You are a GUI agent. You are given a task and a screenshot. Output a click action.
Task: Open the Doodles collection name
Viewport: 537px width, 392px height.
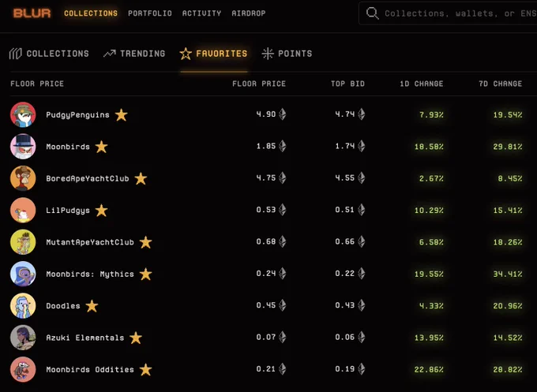[x=63, y=306]
